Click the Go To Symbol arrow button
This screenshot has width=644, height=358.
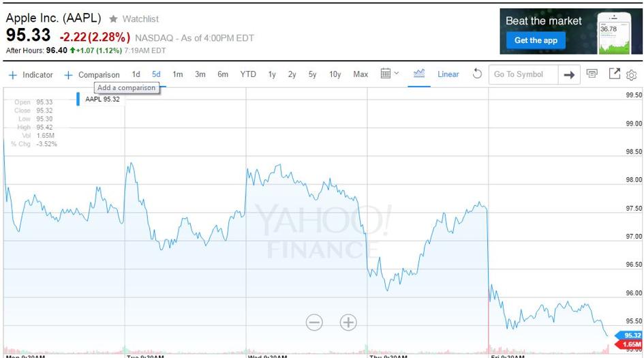[x=569, y=75]
